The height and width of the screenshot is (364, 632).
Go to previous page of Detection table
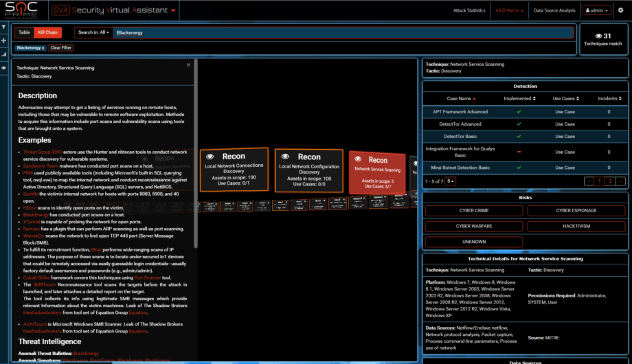(589, 181)
